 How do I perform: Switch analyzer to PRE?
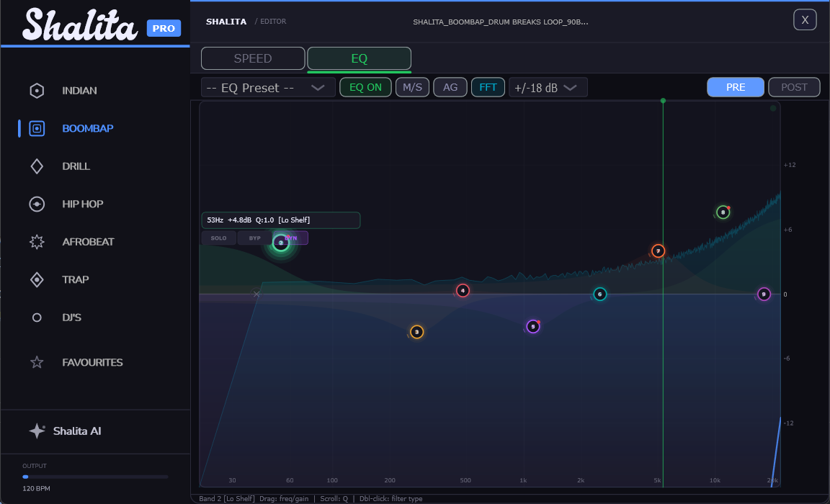pyautogui.click(x=735, y=87)
